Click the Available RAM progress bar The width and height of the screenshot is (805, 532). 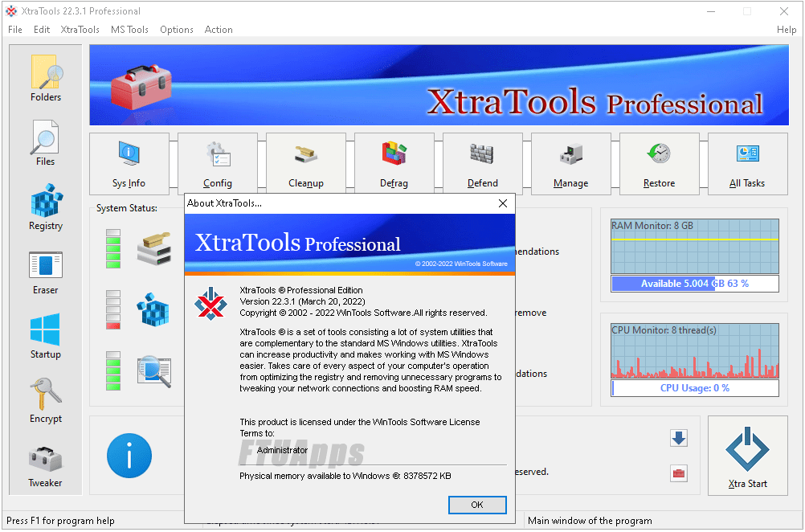695,284
